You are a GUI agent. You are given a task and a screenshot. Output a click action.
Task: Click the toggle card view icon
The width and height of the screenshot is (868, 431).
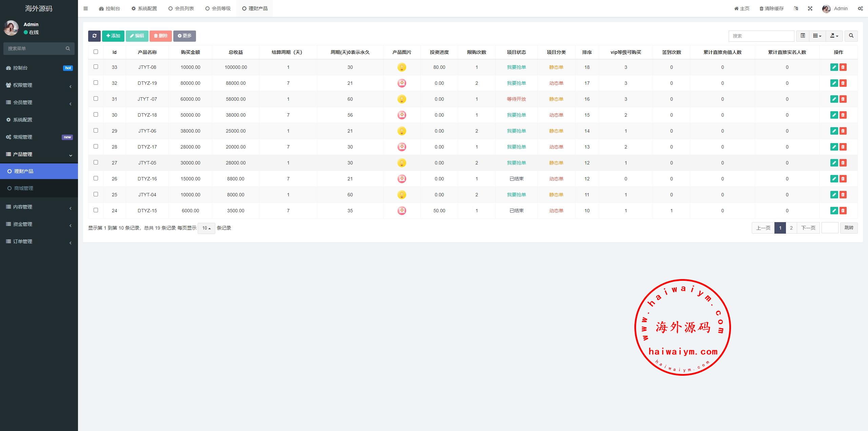pyautogui.click(x=803, y=36)
